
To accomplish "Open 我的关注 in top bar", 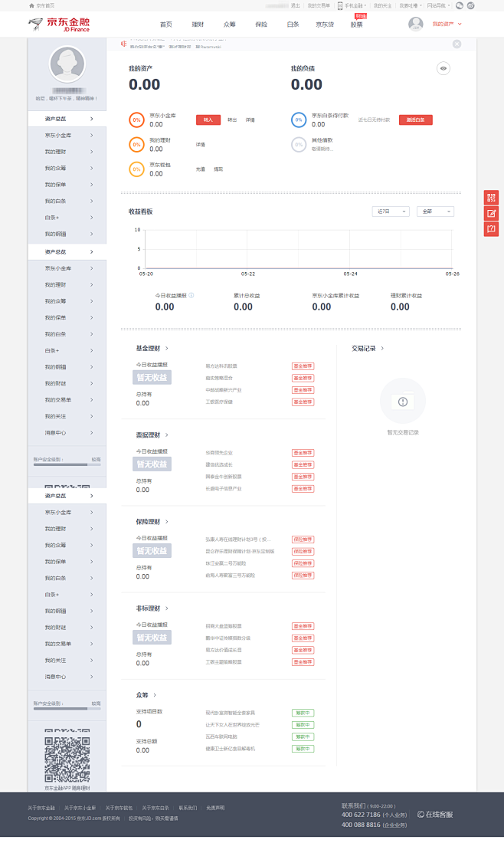I will coord(382,5).
